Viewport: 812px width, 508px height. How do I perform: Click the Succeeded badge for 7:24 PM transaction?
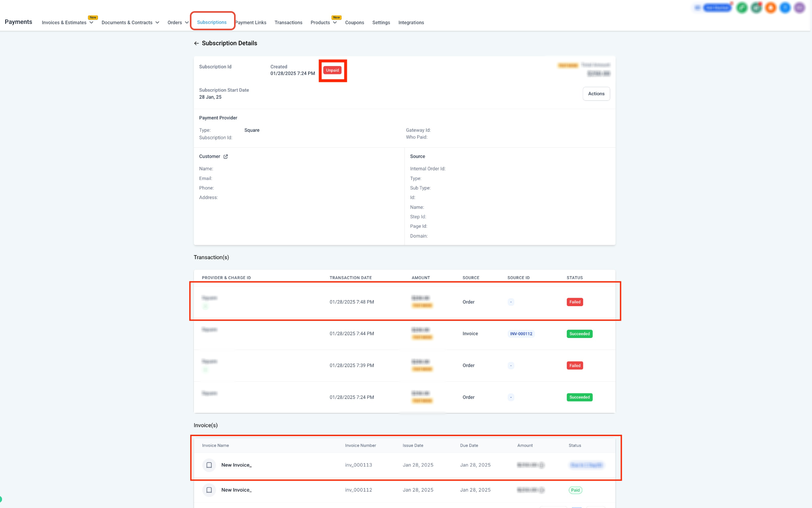coord(580,397)
